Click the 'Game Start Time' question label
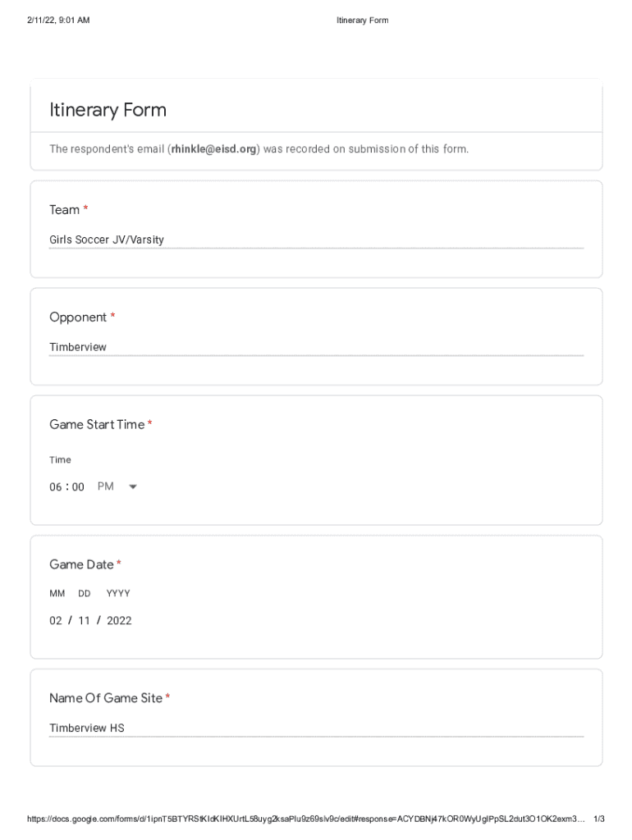Screen dimensions: 632x840 tap(97, 425)
